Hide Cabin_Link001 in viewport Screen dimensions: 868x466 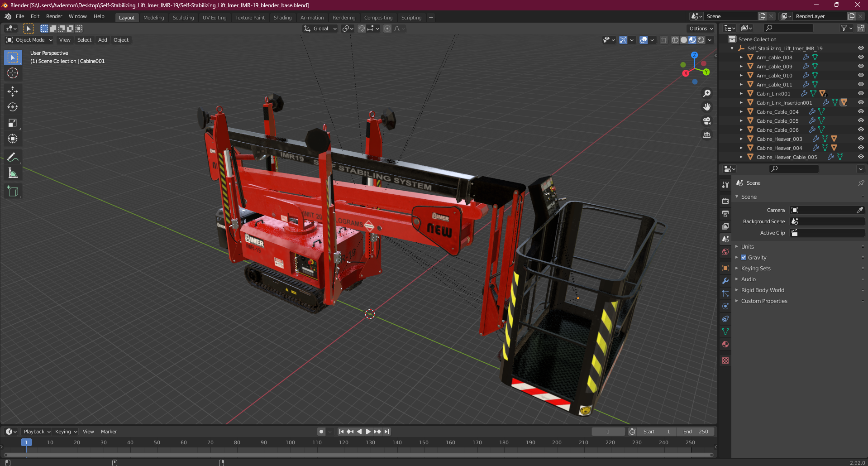point(861,93)
